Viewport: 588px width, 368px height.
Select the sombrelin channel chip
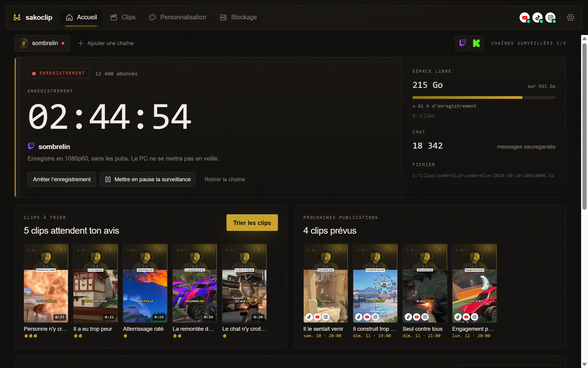(x=42, y=43)
